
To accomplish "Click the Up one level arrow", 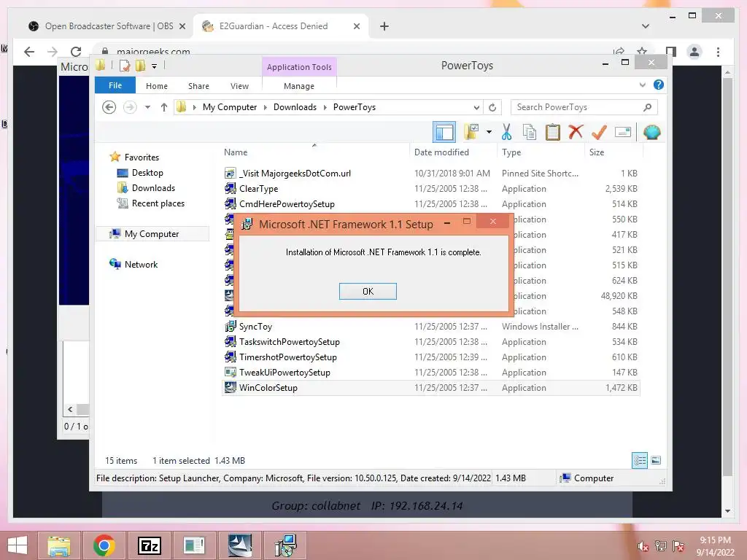I will [164, 107].
